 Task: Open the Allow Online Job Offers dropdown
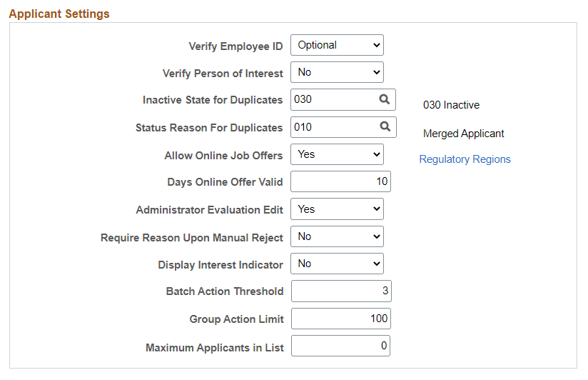tap(337, 154)
